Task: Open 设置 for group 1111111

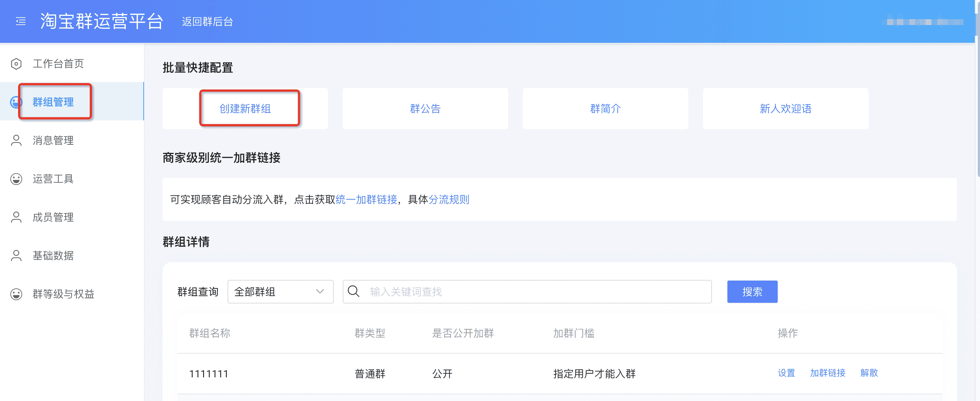Action: pos(786,373)
